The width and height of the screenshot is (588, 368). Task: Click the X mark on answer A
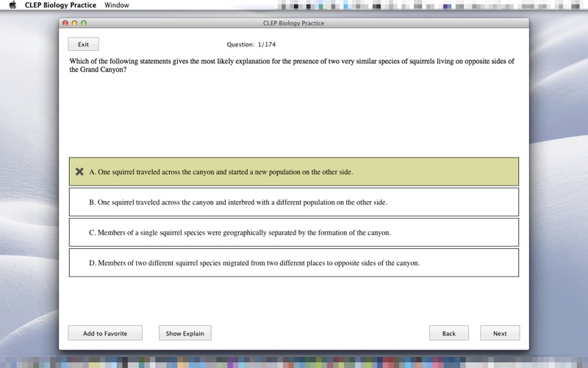coord(79,171)
